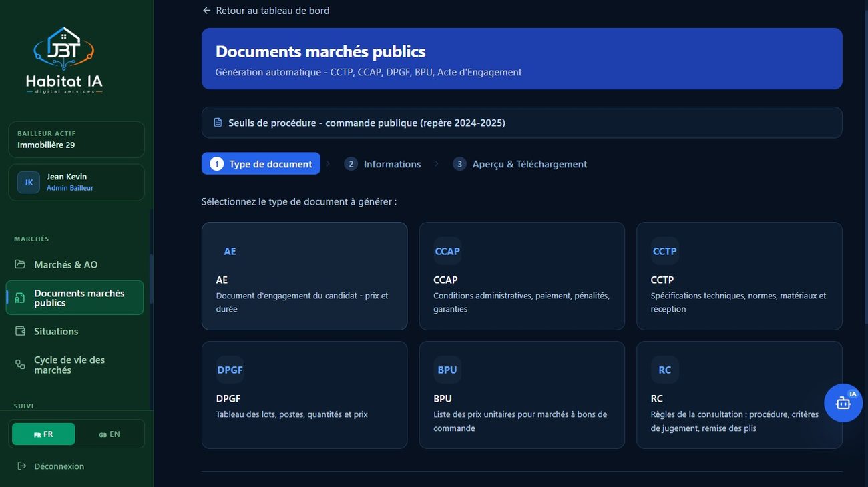Switch language to FR

43,434
